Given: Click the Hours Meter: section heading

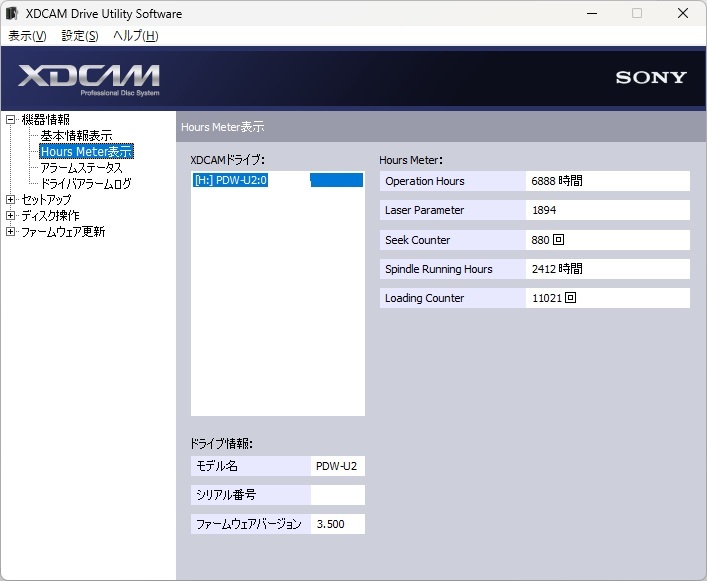Looking at the screenshot, I should [411, 160].
